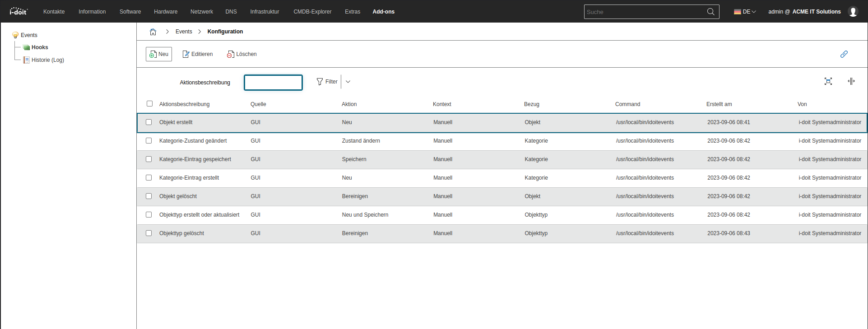868x329 pixels.
Task: Select all rows with header checkbox
Action: [x=149, y=104]
